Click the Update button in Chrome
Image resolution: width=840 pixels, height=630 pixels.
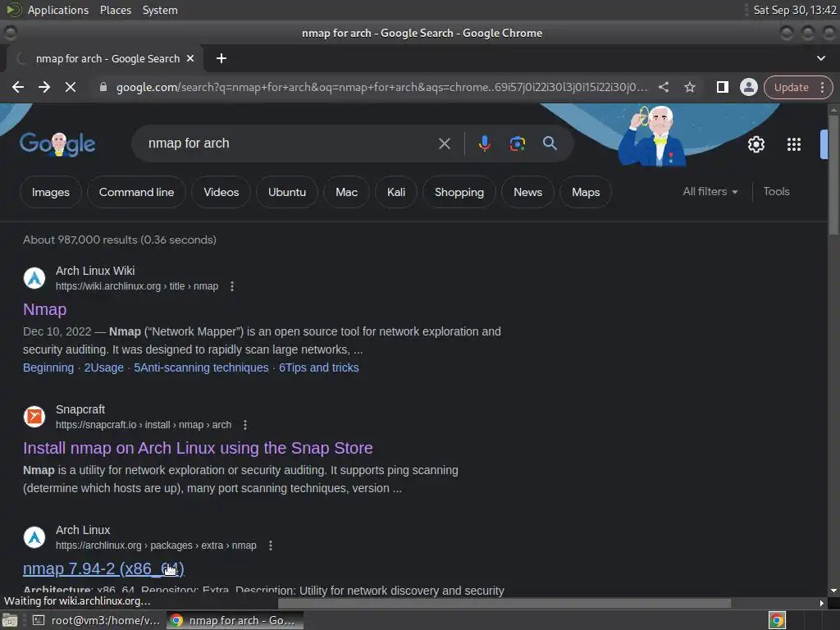pyautogui.click(x=791, y=87)
